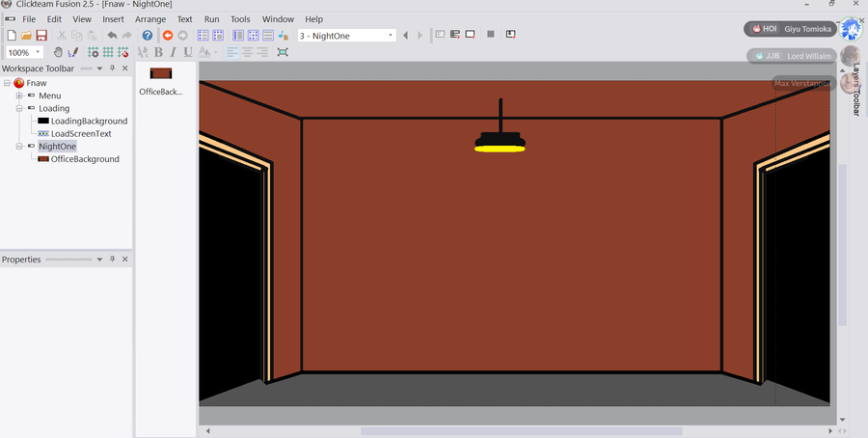Open the frame selector 3 - NightOne dropdown
Viewport: 868px width, 438px height.
tap(391, 36)
